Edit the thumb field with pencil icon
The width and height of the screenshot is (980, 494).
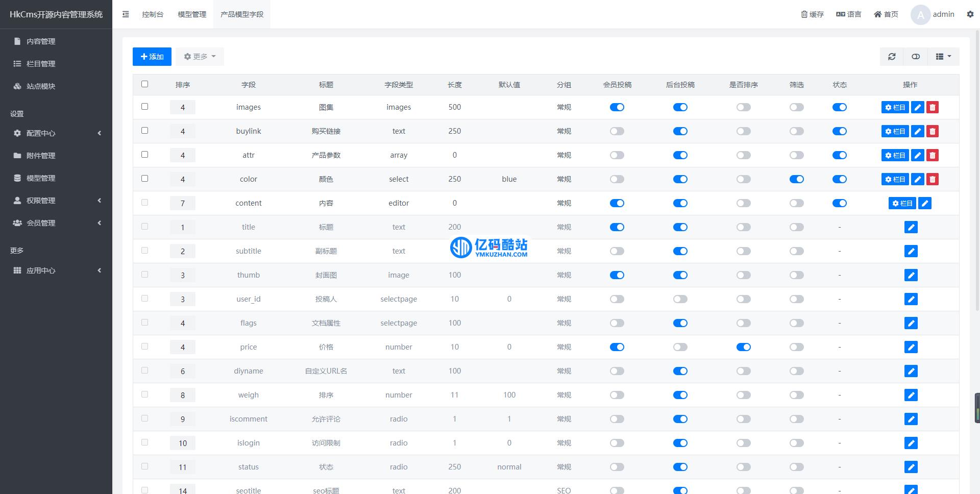point(911,275)
